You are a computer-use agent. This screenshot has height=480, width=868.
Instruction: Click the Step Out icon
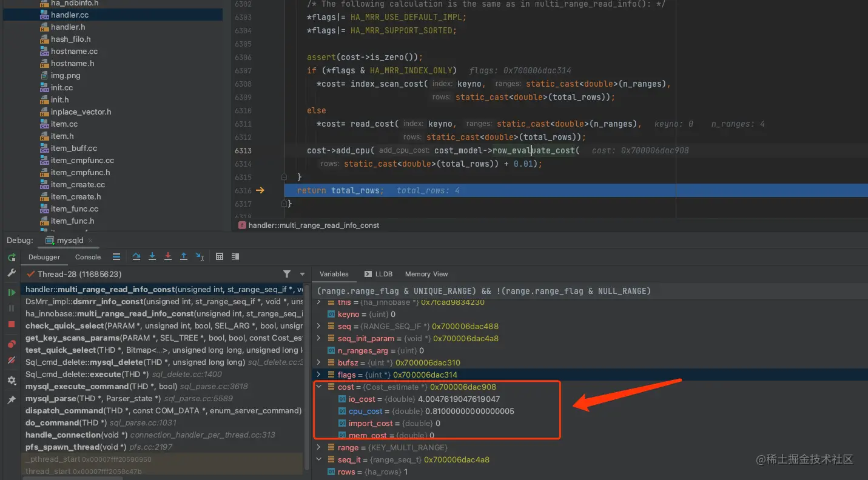184,257
